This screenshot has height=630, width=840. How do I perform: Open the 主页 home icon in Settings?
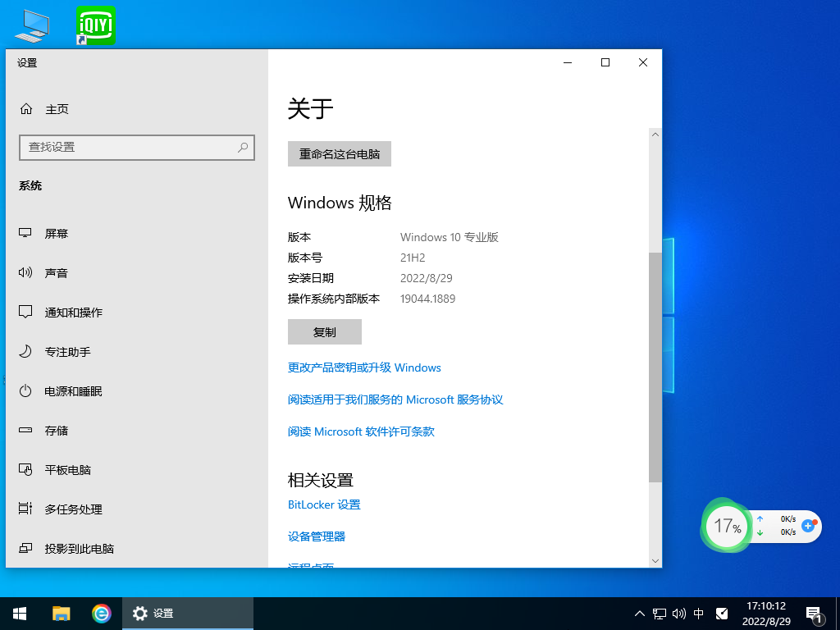tap(25, 109)
